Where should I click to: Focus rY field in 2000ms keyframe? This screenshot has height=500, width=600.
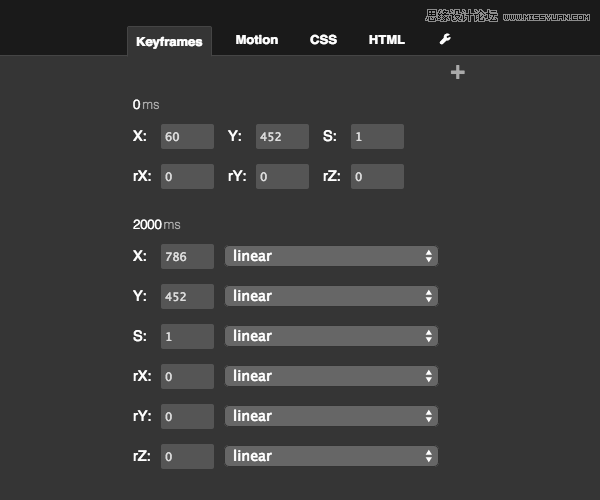(187, 416)
